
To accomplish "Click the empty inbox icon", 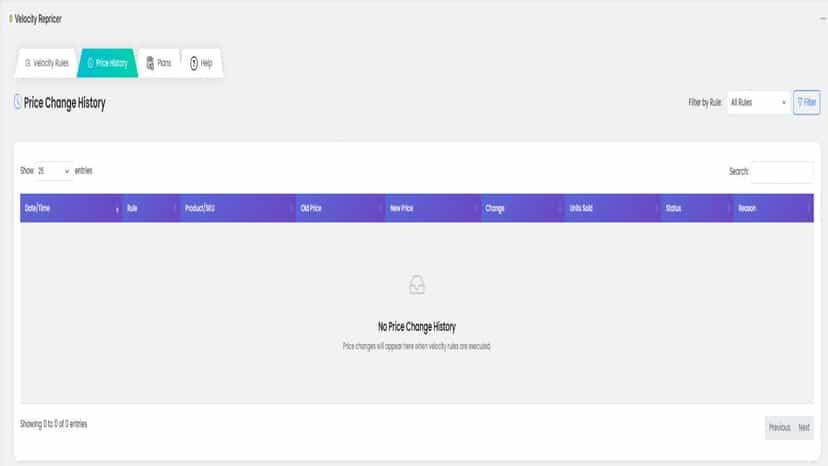I will tap(417, 285).
